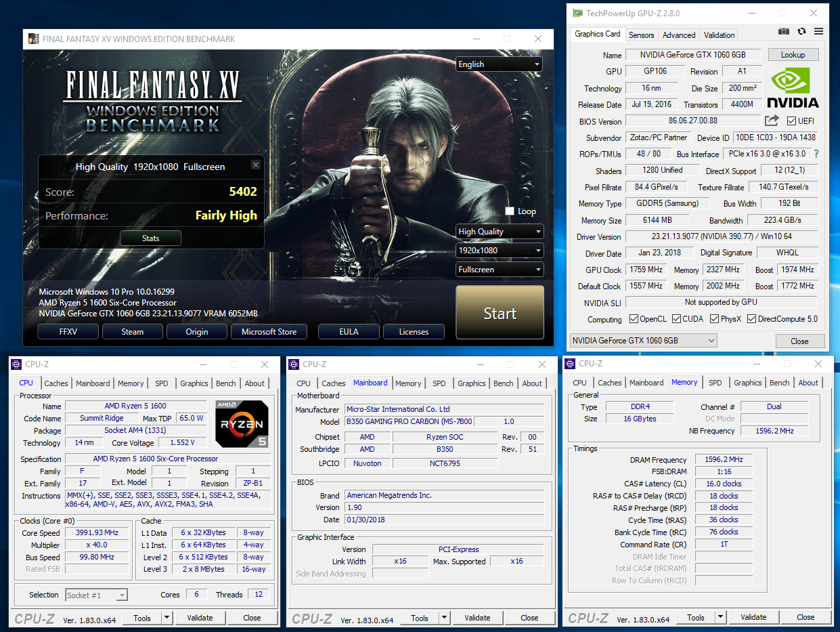840x632 pixels.
Task: Open the GPU-Z hamburger menu
Action: [818, 31]
